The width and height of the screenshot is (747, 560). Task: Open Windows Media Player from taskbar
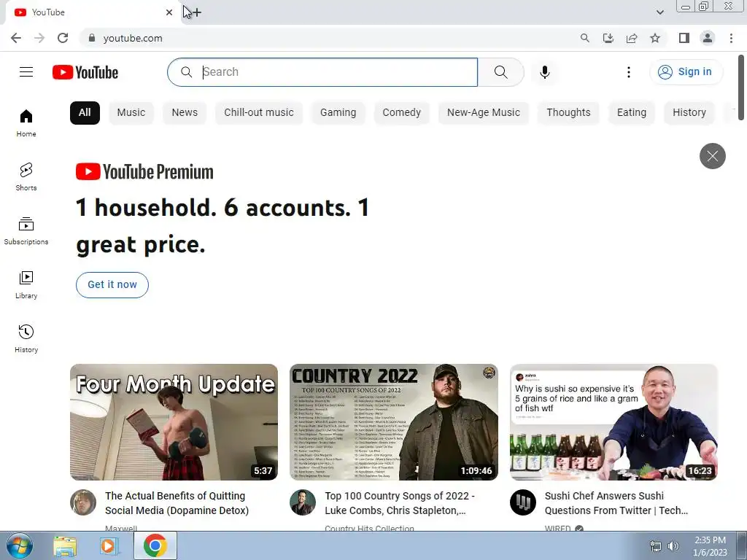(x=108, y=545)
